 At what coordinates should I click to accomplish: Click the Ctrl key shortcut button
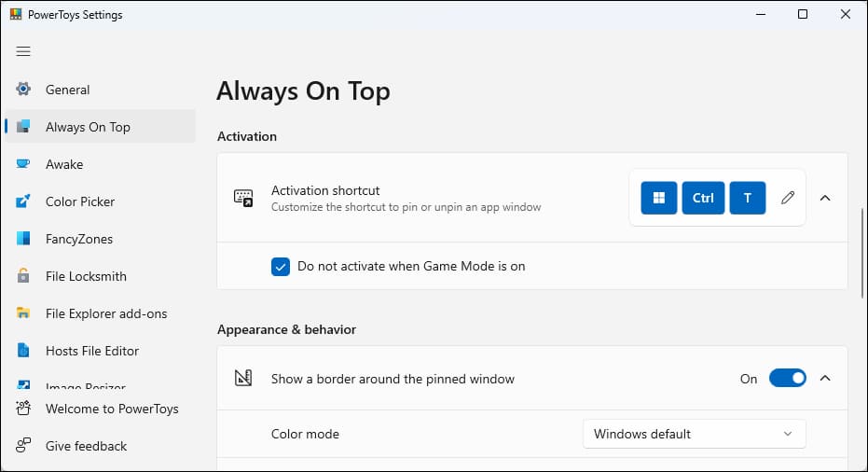coord(703,198)
